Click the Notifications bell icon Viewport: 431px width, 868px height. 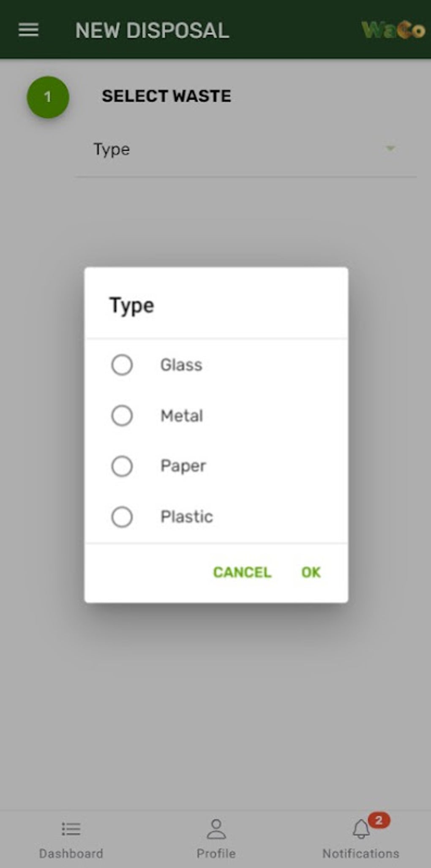click(x=361, y=830)
